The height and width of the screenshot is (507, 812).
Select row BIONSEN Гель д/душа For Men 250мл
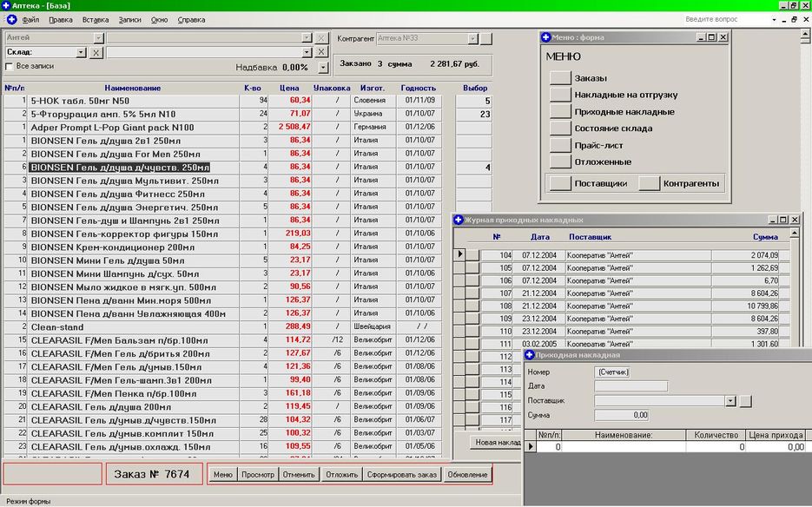coord(134,155)
